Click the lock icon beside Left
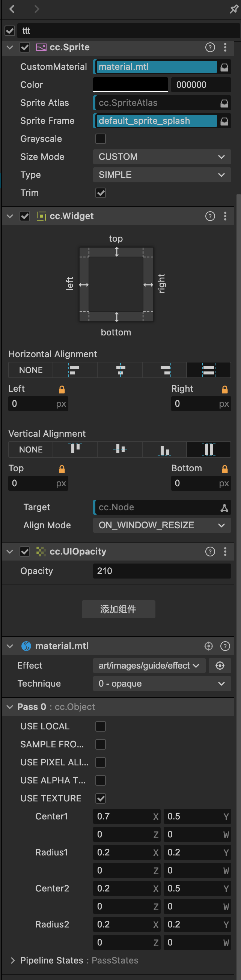 pyautogui.click(x=62, y=389)
